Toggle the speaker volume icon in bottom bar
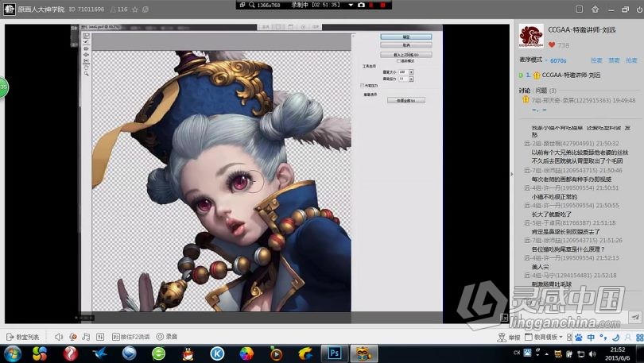The image size is (644, 363). click(x=59, y=337)
